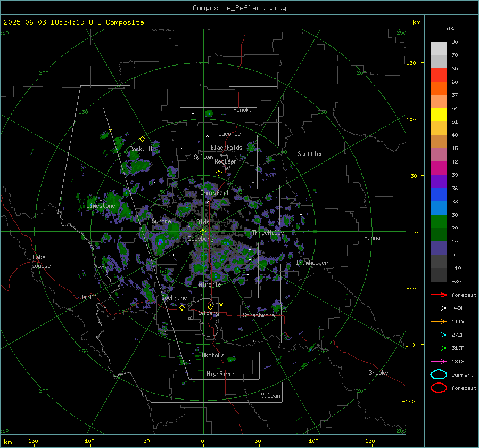479x448 pixels.
Task: Click the Strathmore city label
Action: tap(259, 315)
